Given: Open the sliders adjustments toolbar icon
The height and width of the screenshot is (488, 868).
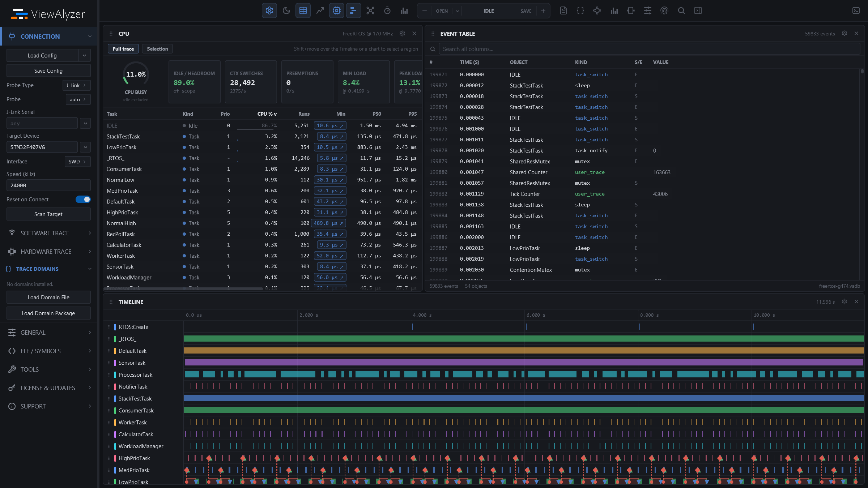Looking at the screenshot, I should (x=648, y=11).
